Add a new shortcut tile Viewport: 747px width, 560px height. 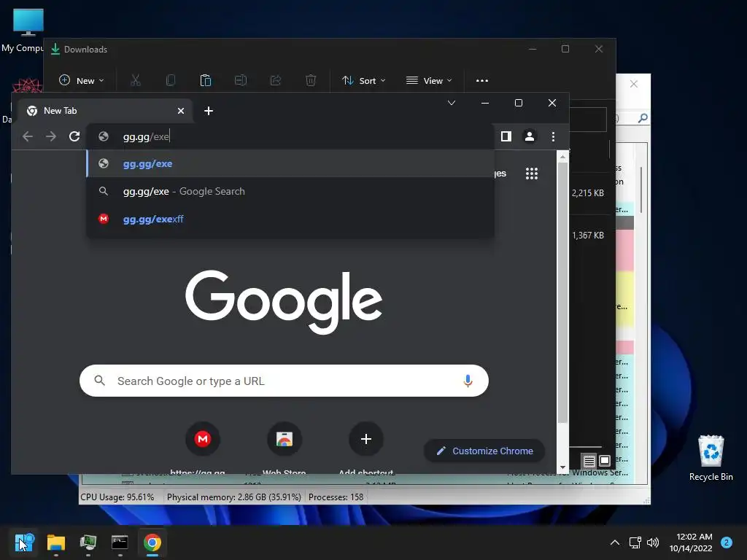(x=366, y=439)
